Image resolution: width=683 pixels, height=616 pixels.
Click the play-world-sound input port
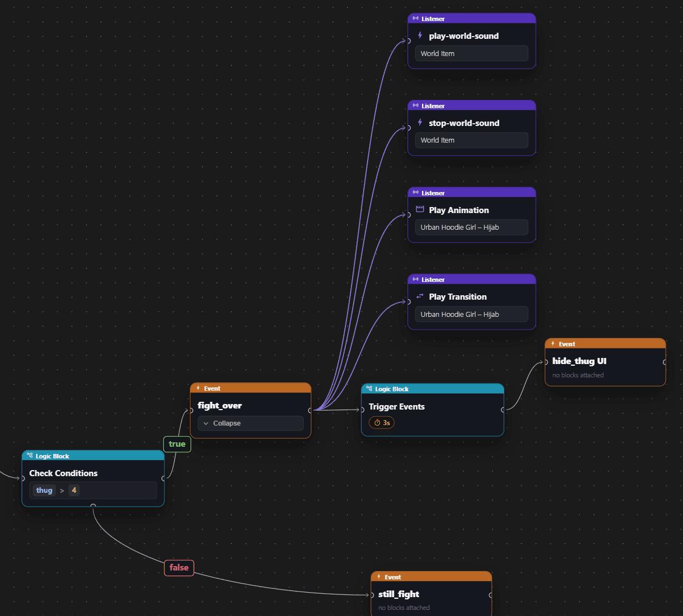point(409,41)
